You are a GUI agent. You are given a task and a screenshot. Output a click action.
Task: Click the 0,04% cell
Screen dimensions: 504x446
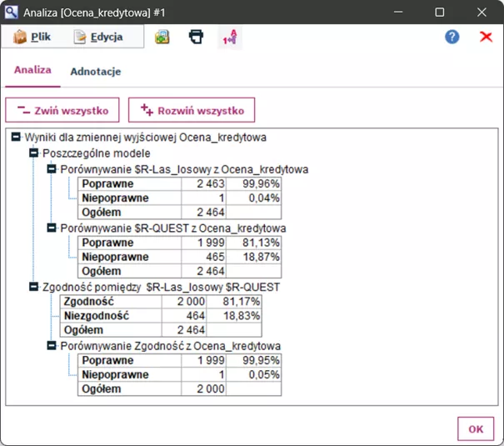coord(253,198)
